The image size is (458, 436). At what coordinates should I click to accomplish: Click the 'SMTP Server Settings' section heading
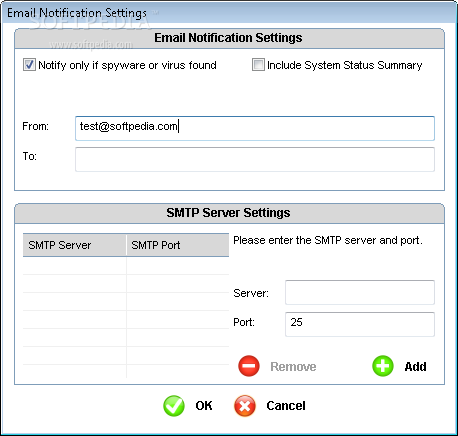pos(228,213)
